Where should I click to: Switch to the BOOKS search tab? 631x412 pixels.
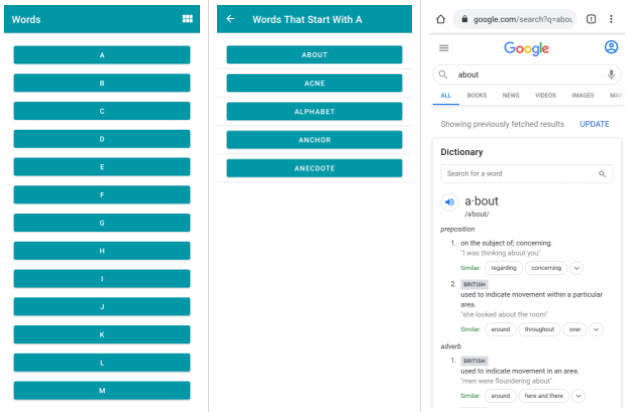pyautogui.click(x=477, y=96)
